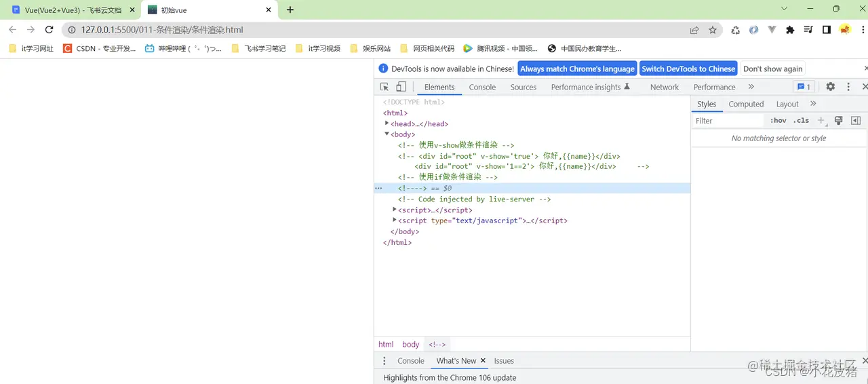Expand the script type="text/javascript" node
This screenshot has width=868, height=384.
point(395,220)
